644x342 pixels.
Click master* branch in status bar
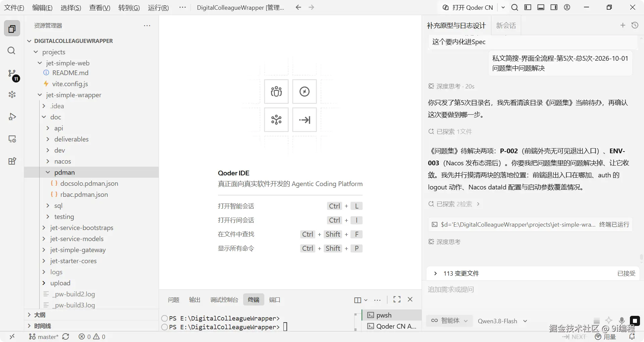click(x=44, y=337)
